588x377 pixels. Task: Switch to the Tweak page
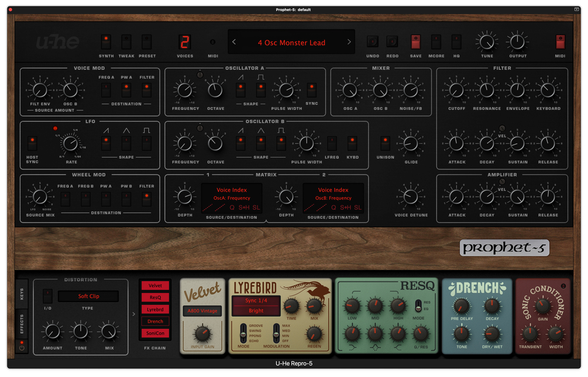(x=126, y=41)
